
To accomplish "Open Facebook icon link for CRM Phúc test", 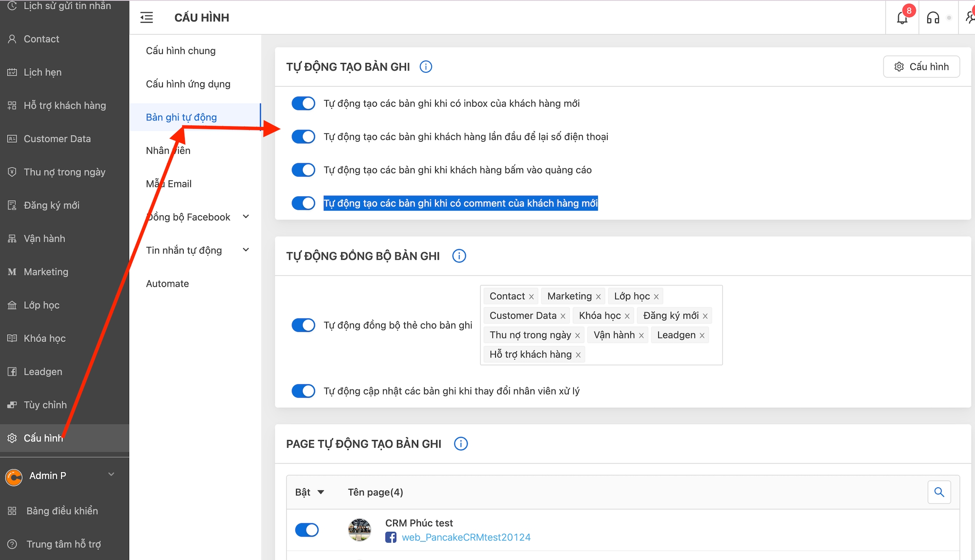I will (x=391, y=537).
